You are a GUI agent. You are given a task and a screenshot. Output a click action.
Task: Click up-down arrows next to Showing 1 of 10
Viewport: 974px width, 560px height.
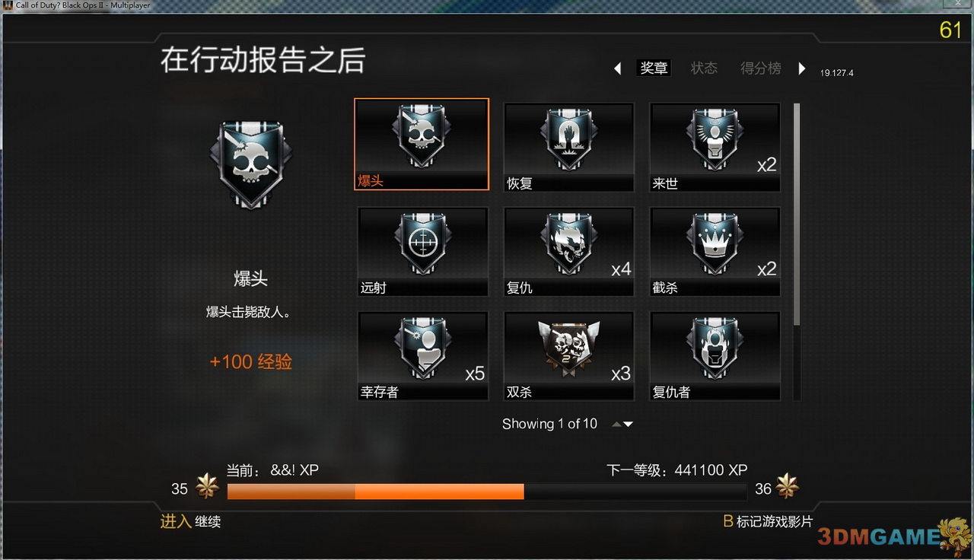622,425
